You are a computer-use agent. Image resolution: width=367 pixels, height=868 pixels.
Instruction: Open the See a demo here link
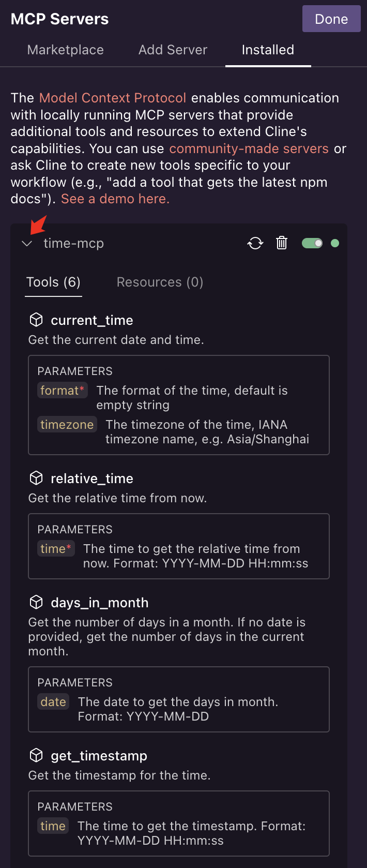tap(115, 199)
